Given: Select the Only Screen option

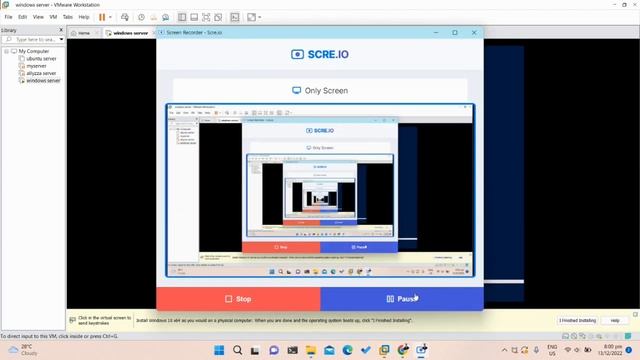Looking at the screenshot, I should pyautogui.click(x=320, y=91).
